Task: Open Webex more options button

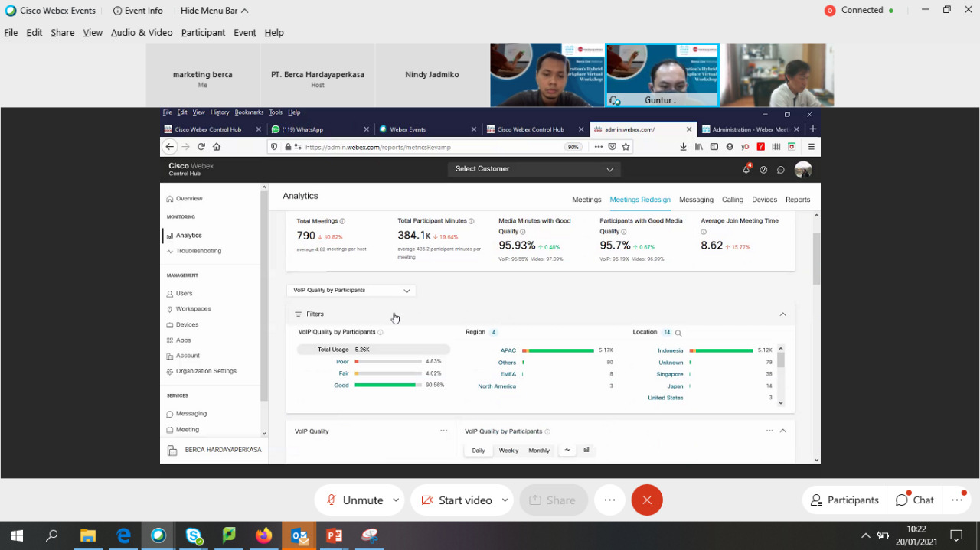Action: pyautogui.click(x=609, y=500)
